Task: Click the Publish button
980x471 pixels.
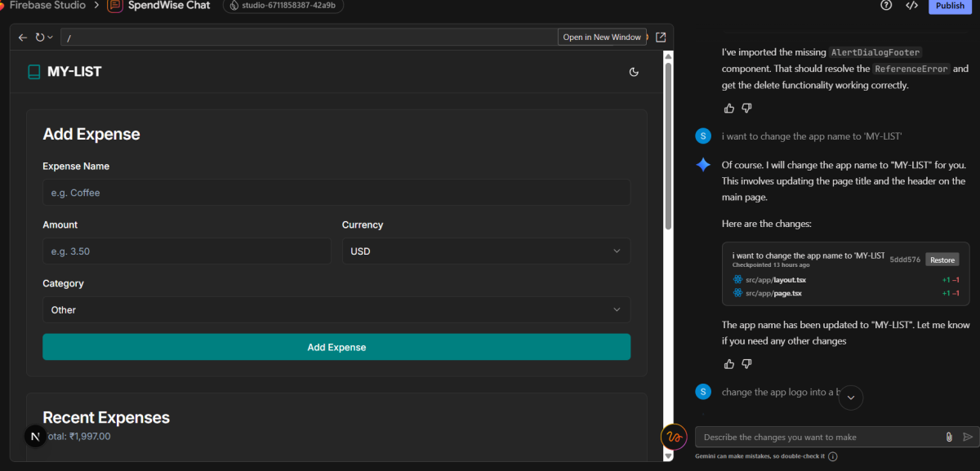Action: (950, 6)
